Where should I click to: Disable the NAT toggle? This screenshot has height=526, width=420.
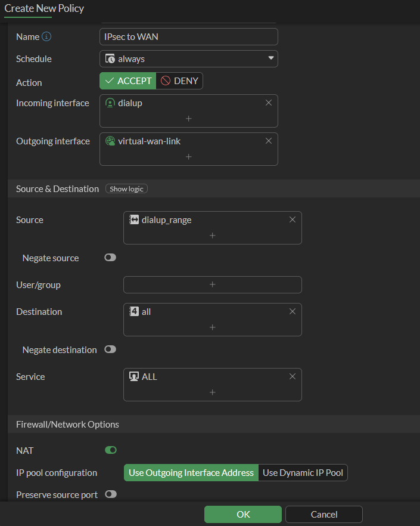(110, 450)
